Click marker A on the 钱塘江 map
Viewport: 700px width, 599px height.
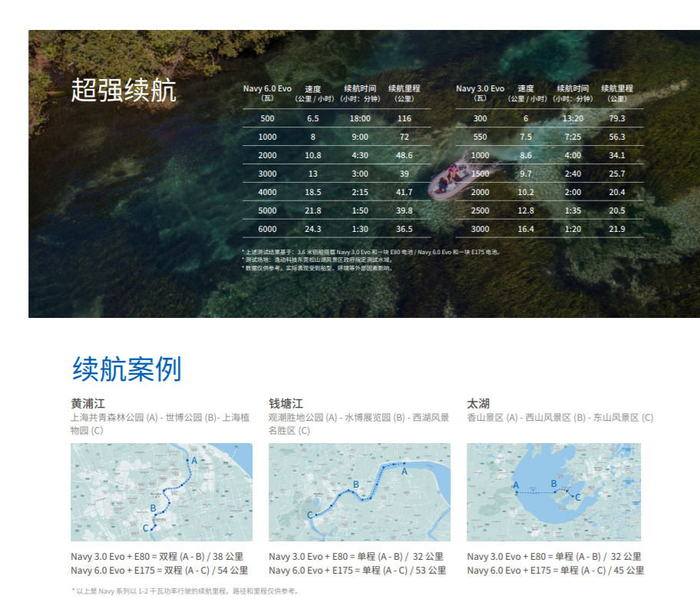[x=404, y=472]
